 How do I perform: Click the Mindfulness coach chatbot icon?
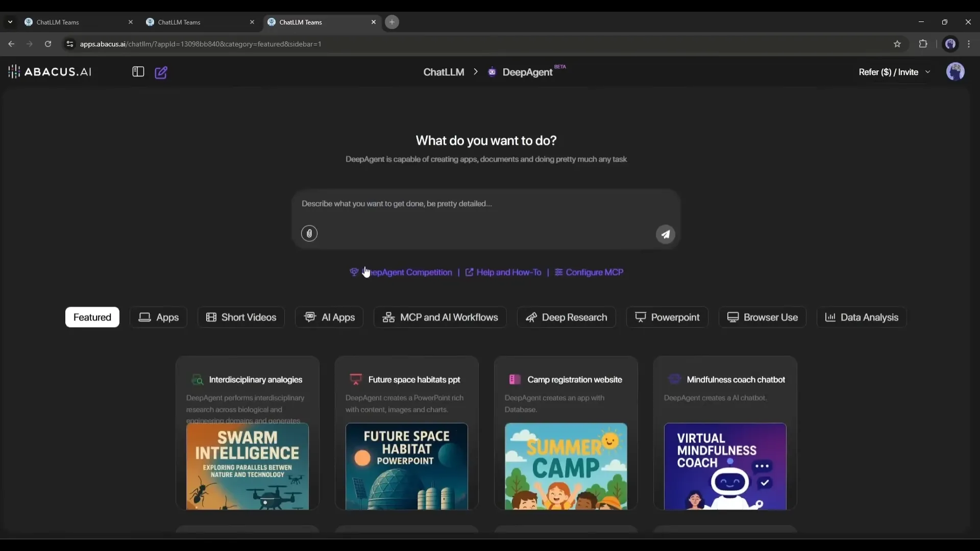(674, 379)
